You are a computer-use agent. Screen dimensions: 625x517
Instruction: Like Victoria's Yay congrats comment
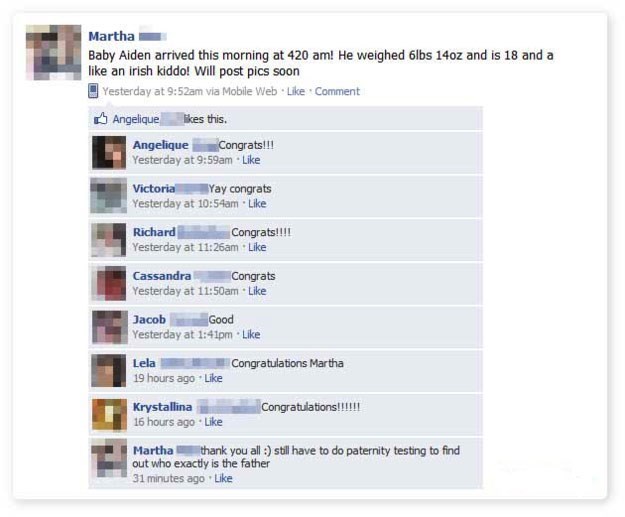pos(257,204)
